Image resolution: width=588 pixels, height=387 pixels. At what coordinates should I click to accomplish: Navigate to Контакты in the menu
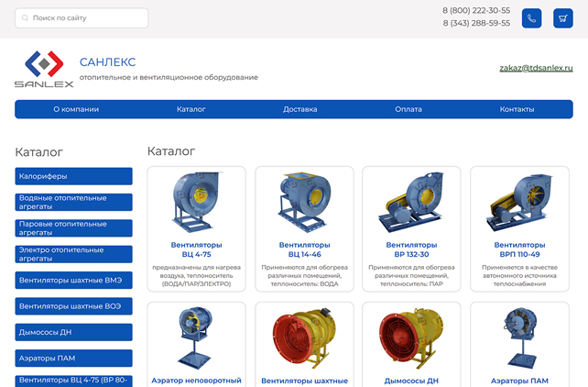point(517,109)
